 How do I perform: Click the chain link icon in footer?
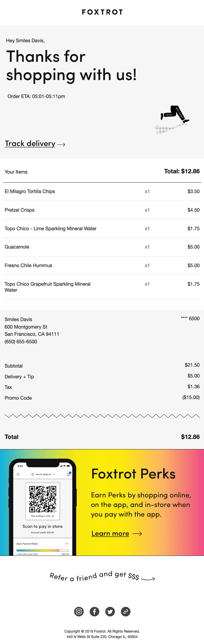[126, 611]
